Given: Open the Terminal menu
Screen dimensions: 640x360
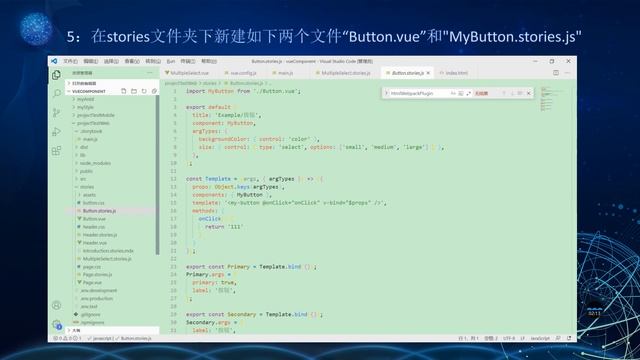Looking at the screenshot, I should (x=188, y=61).
